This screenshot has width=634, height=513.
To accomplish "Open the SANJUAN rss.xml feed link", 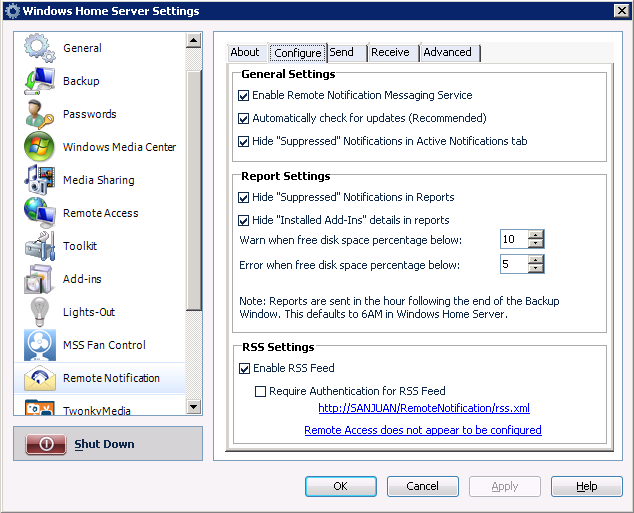I will click(x=424, y=408).
